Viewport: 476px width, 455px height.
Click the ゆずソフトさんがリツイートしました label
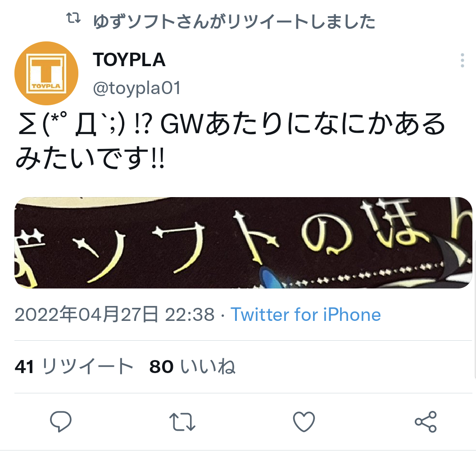pyautogui.click(x=234, y=22)
